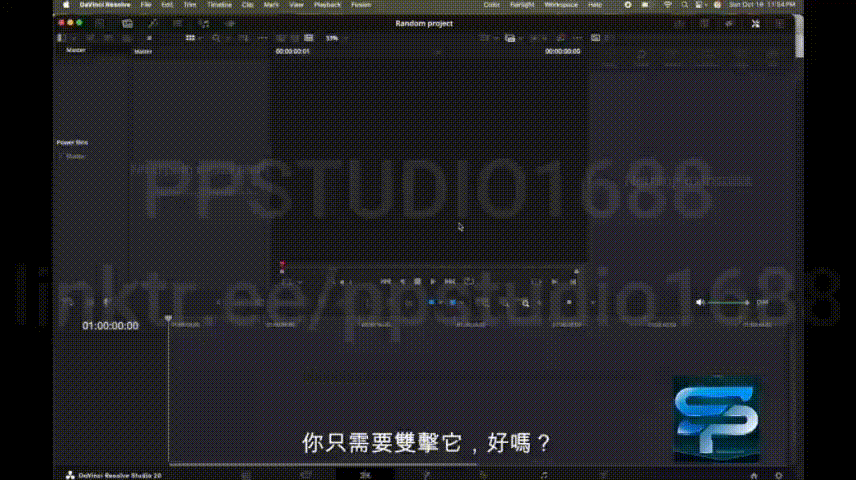
Task: Click the timeline zoom magnifier icon
Action: (525, 303)
